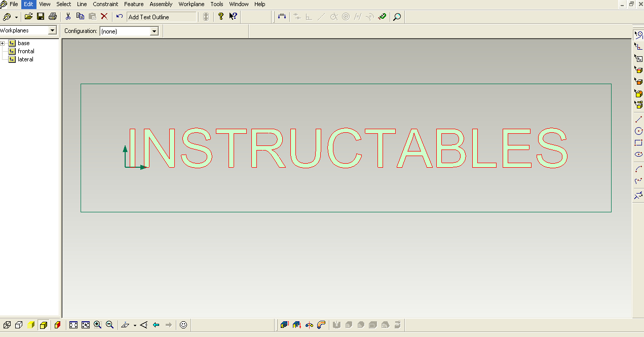644x337 pixels.
Task: Open the Select menu
Action: 64,4
